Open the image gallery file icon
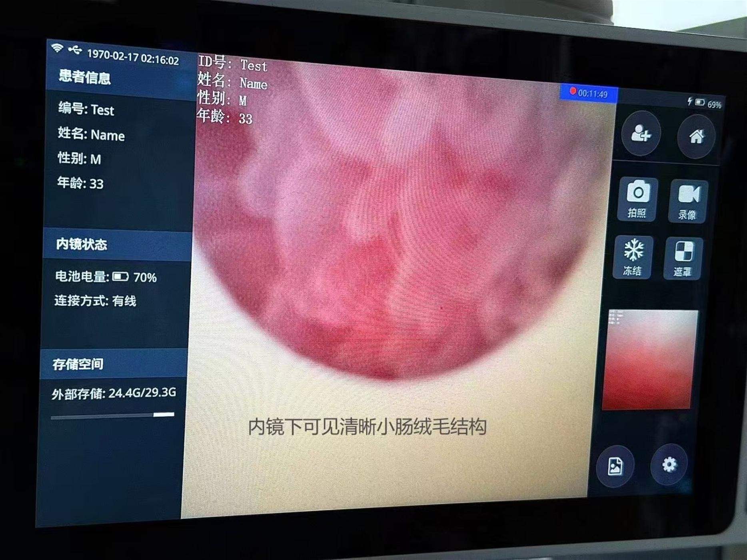747x560 pixels. (615, 466)
